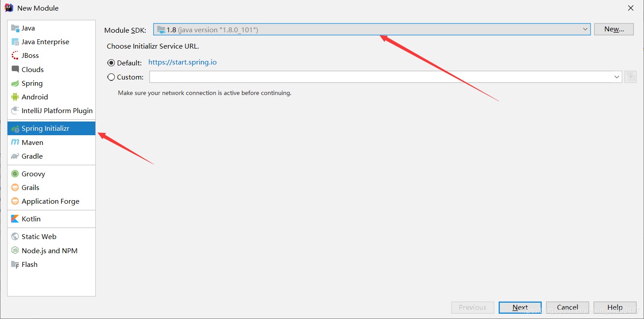The image size is (644, 319).
Task: Choose IntelliJ Platform Plugin module type
Action: point(51,110)
